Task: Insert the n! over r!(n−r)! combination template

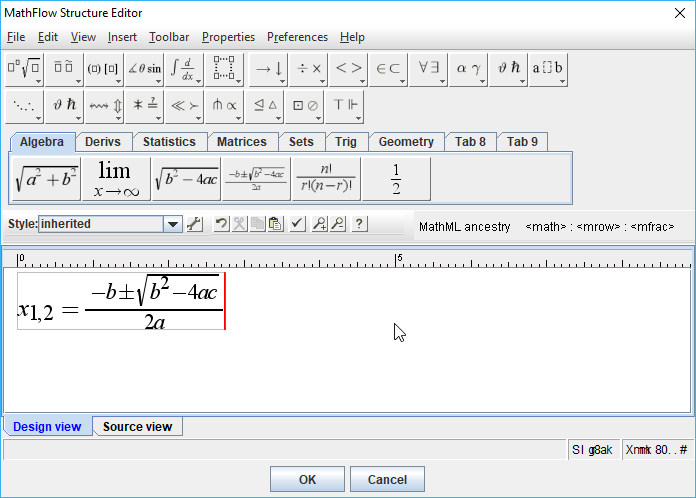Action: (x=326, y=179)
